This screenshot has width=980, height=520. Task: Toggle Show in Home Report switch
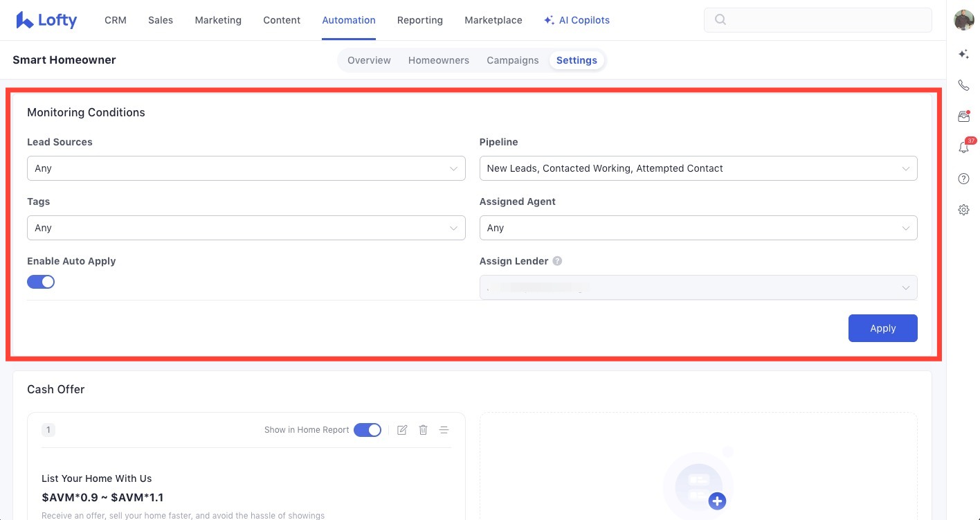(x=367, y=430)
